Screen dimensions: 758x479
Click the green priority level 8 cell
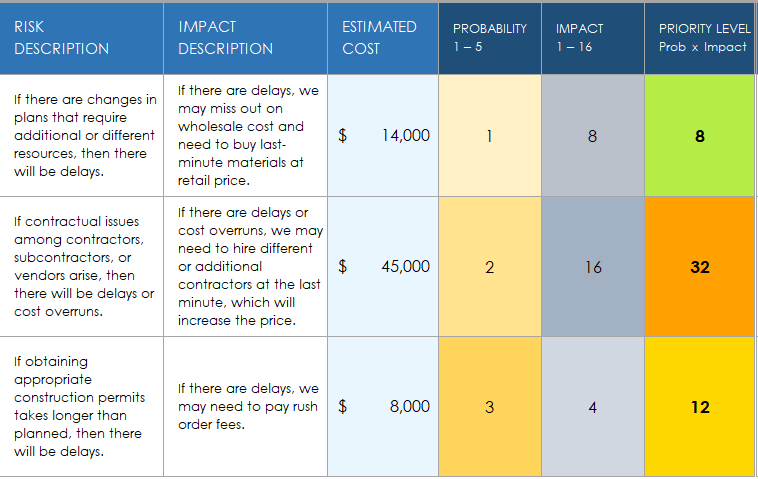pyautogui.click(x=700, y=136)
